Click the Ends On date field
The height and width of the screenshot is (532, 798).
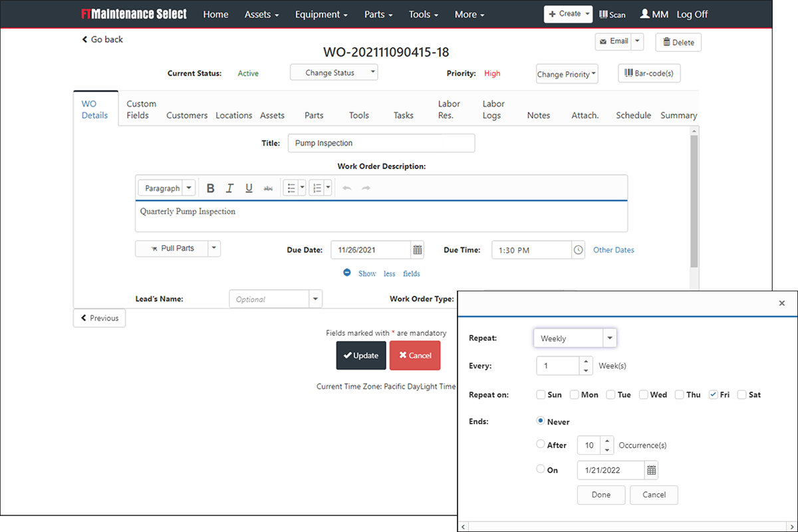coord(610,470)
